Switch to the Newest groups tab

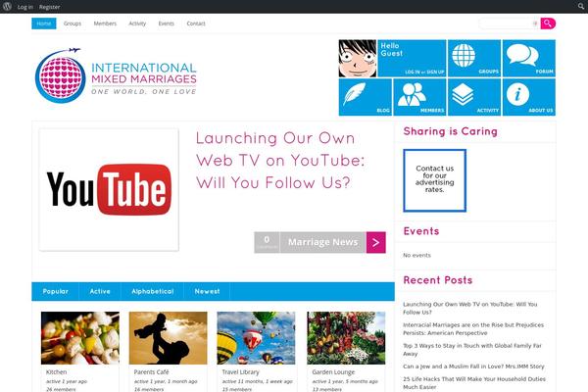(207, 291)
